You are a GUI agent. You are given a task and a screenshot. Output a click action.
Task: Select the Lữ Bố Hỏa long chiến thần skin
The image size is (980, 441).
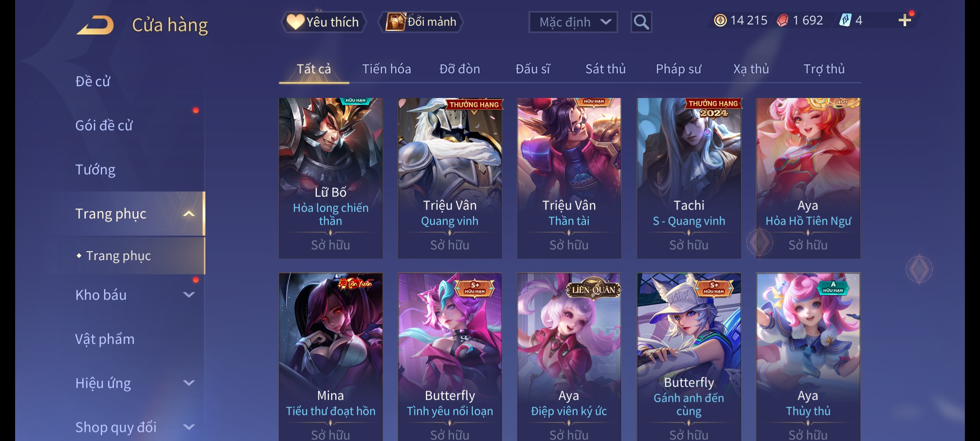click(331, 178)
